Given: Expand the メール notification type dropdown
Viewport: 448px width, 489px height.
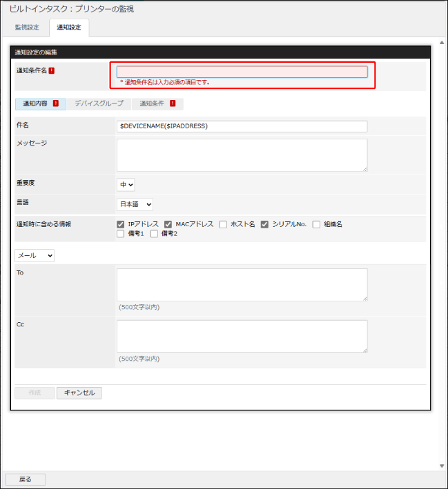Looking at the screenshot, I should [35, 255].
